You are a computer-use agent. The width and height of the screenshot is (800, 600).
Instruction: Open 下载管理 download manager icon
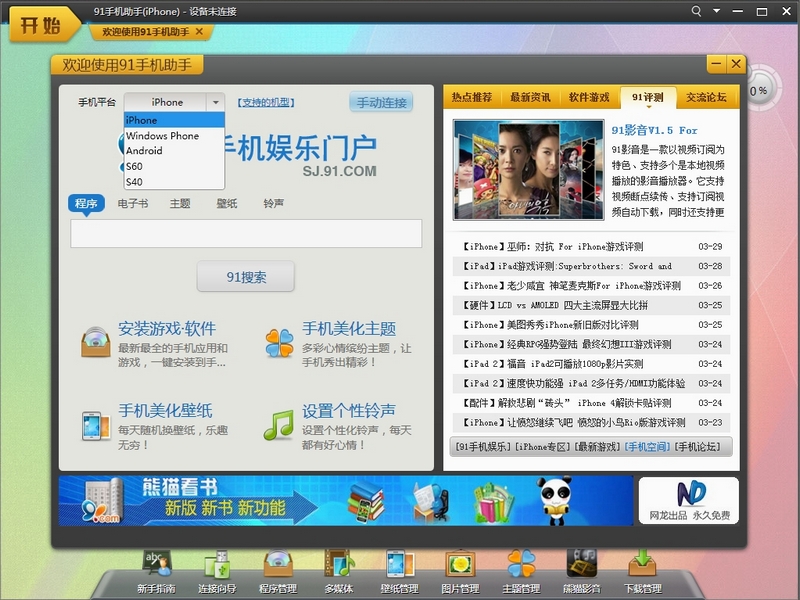click(641, 567)
